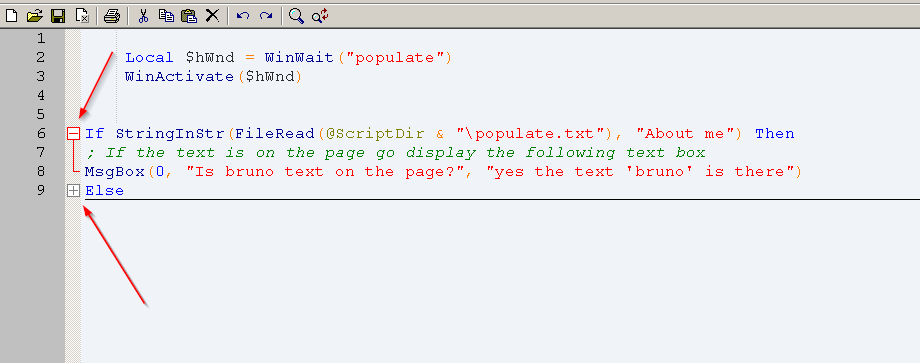Save the script with the floppy disk icon

(x=58, y=16)
